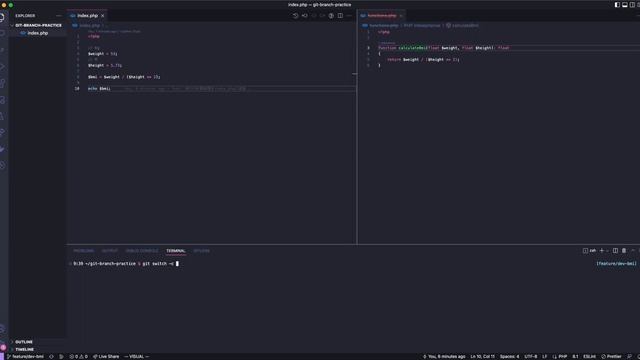Open the new terminal launch profile dropdown
The image size is (640, 360).
(607, 251)
